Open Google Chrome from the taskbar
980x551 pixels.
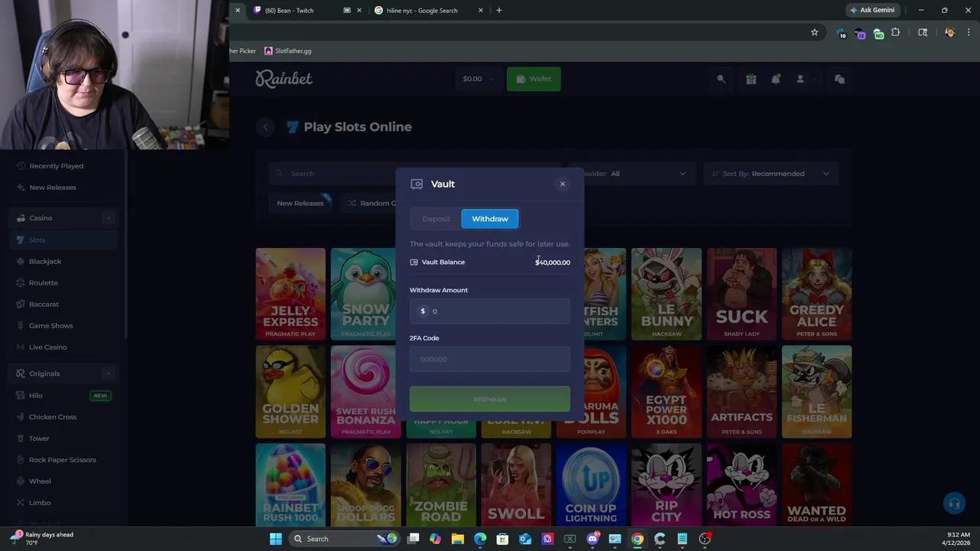pos(637,538)
